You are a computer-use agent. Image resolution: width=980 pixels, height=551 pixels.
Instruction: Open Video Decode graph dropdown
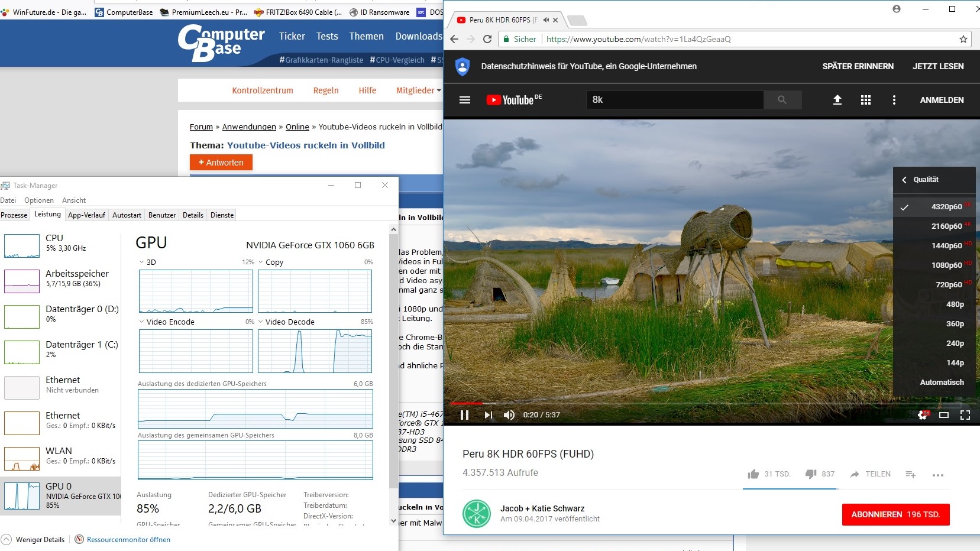click(260, 322)
